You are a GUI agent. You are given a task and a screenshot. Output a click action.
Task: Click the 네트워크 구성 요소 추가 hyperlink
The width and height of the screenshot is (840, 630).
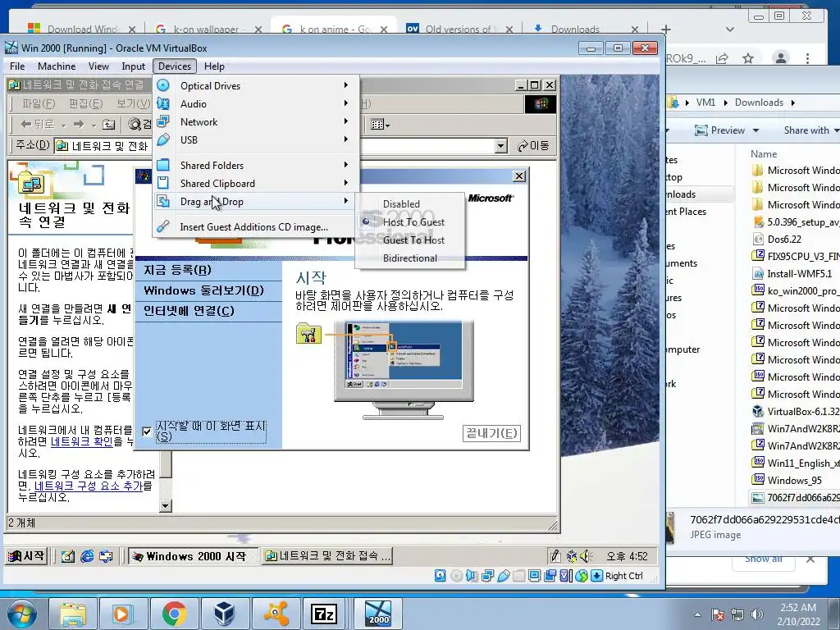89,486
